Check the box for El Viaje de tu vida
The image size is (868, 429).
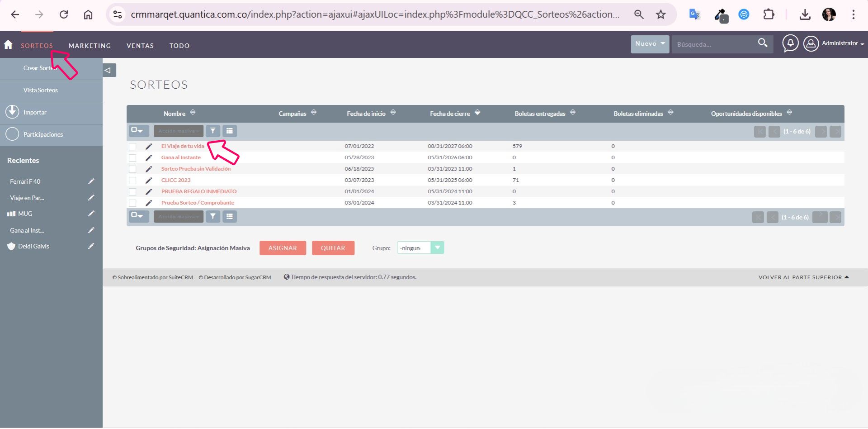click(x=132, y=147)
